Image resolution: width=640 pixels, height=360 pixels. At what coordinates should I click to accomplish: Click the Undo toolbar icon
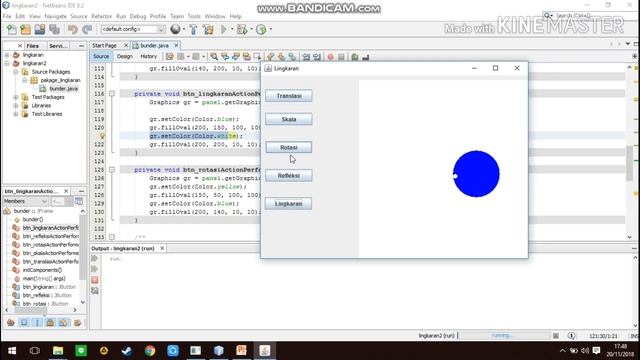pos(73,29)
